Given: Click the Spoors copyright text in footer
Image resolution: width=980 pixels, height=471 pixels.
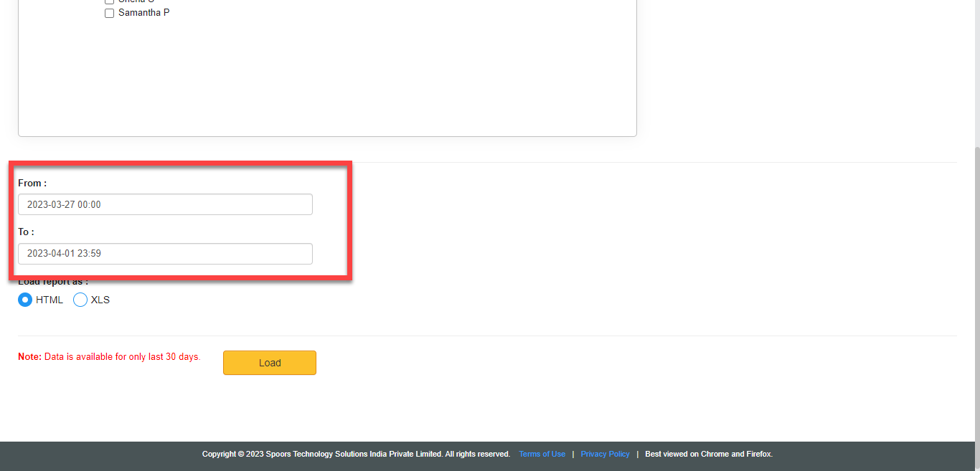Looking at the screenshot, I should 356,454.
